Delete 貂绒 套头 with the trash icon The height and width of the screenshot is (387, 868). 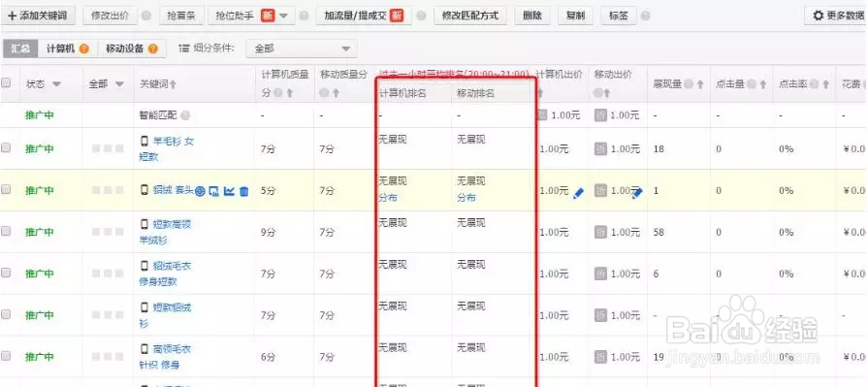[243, 191]
